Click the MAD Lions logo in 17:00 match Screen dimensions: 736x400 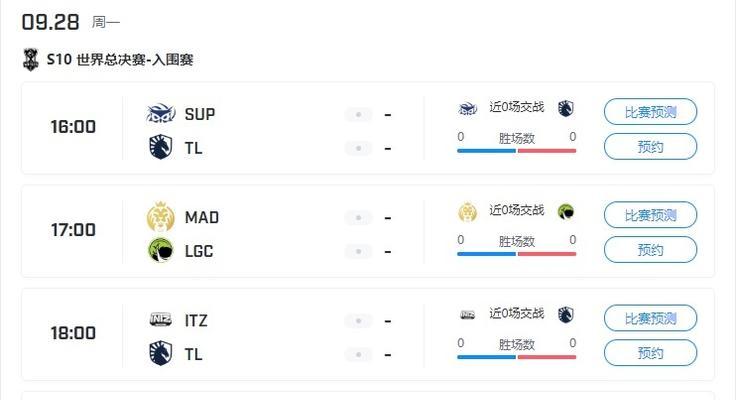[x=161, y=217]
